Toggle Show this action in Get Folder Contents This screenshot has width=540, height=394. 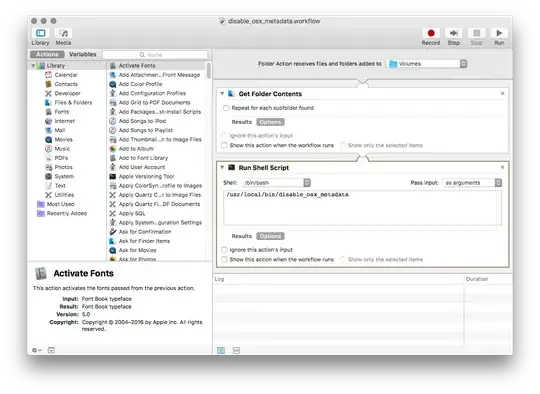[x=224, y=145]
